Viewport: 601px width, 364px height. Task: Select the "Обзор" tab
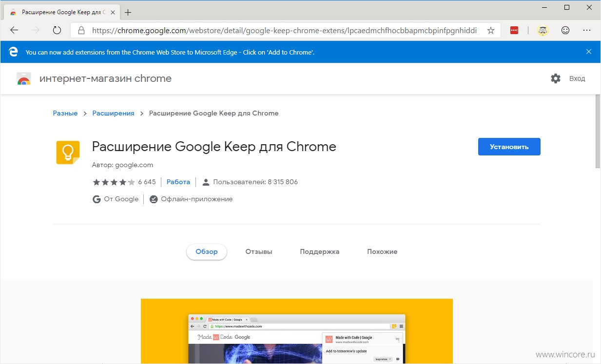206,251
